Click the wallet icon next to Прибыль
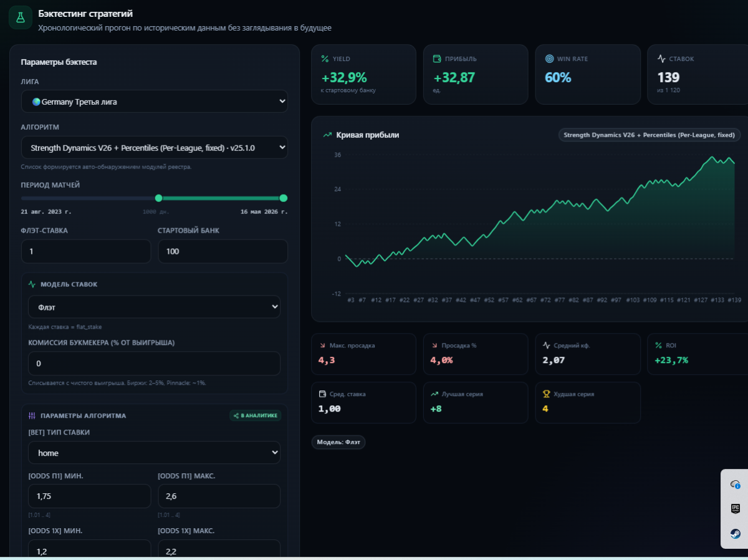Viewport: 748px width, 560px height. [437, 59]
